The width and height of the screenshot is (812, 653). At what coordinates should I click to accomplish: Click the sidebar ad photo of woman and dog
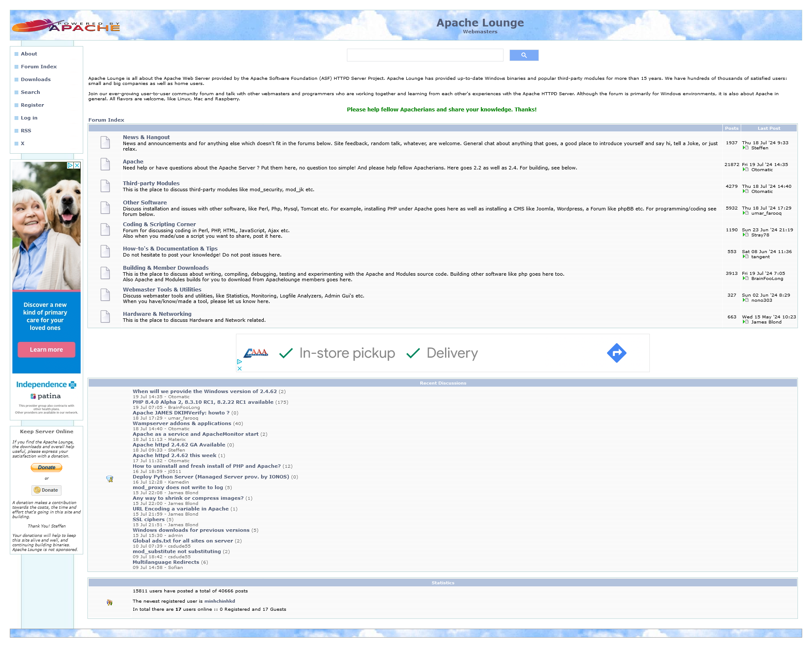coord(47,226)
